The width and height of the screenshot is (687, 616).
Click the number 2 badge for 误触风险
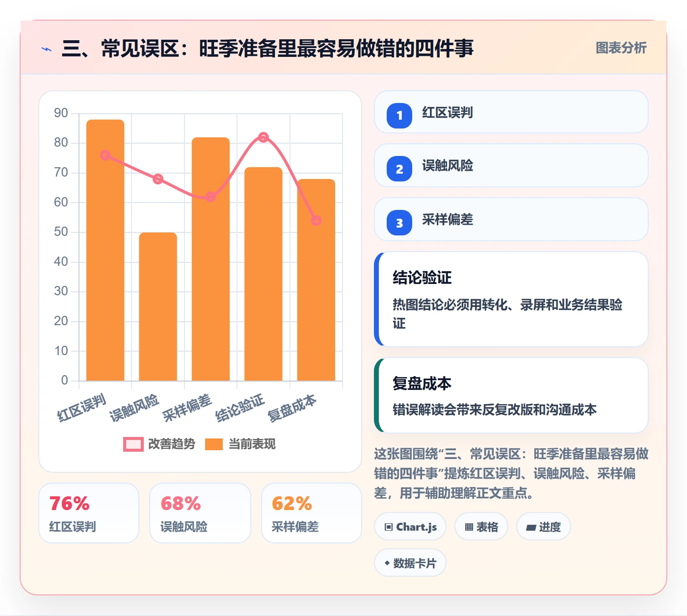pyautogui.click(x=399, y=169)
